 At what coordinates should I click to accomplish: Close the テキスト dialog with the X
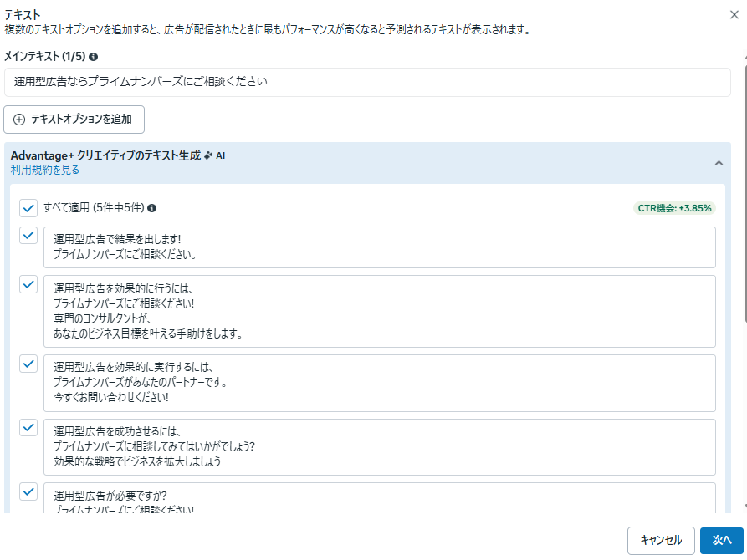point(734,13)
